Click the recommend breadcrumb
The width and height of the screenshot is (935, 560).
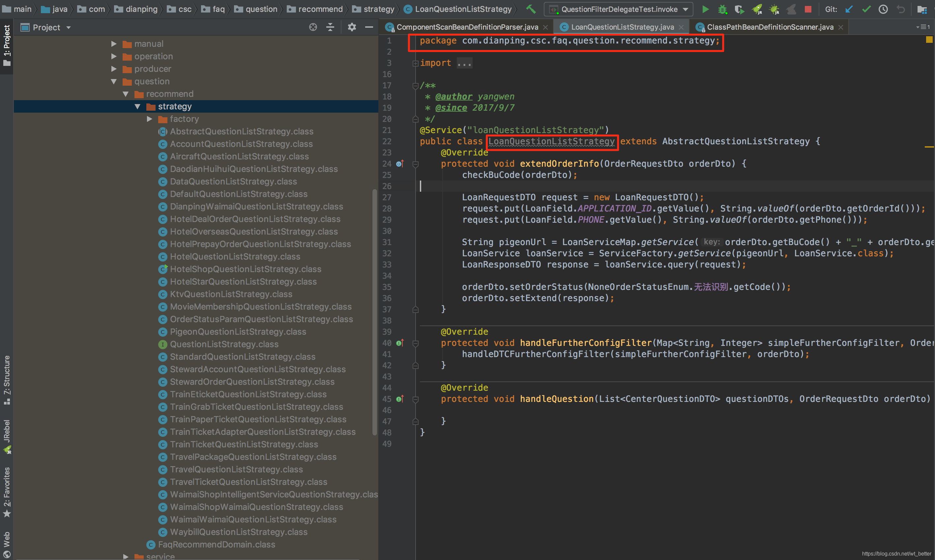[x=315, y=9]
